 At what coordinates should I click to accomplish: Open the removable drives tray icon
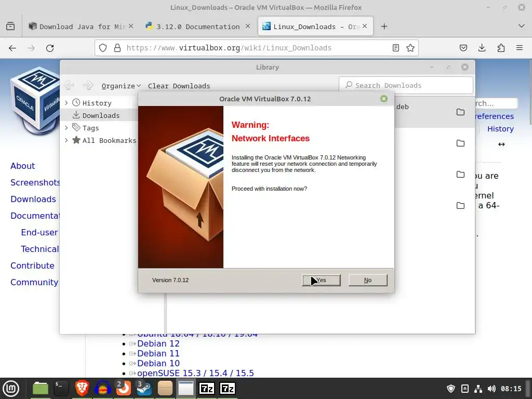(x=465, y=389)
